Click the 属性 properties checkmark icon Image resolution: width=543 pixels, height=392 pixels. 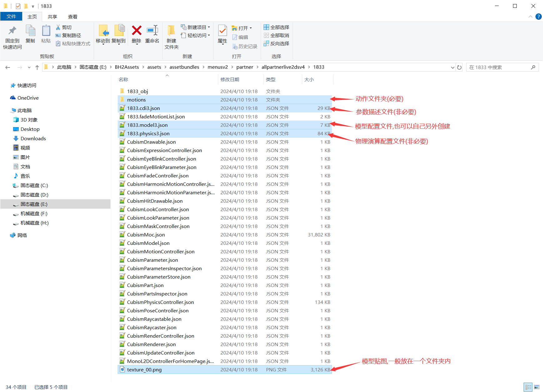click(222, 31)
